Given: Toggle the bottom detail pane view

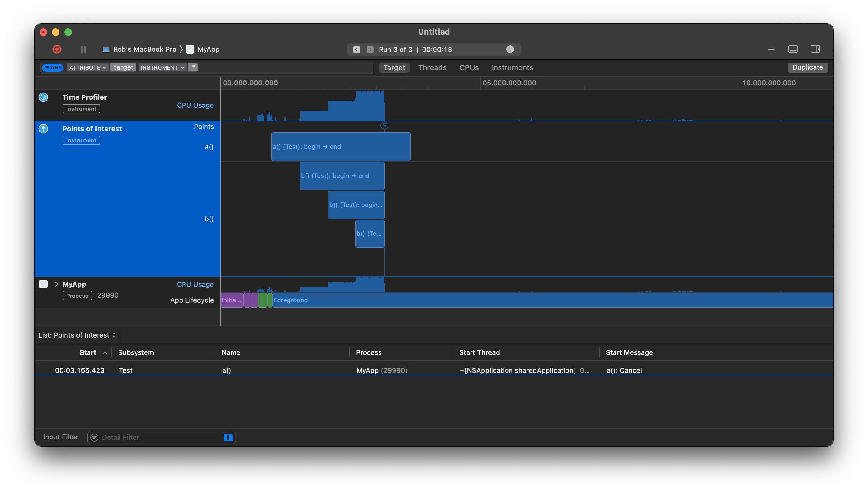Looking at the screenshot, I should (793, 49).
